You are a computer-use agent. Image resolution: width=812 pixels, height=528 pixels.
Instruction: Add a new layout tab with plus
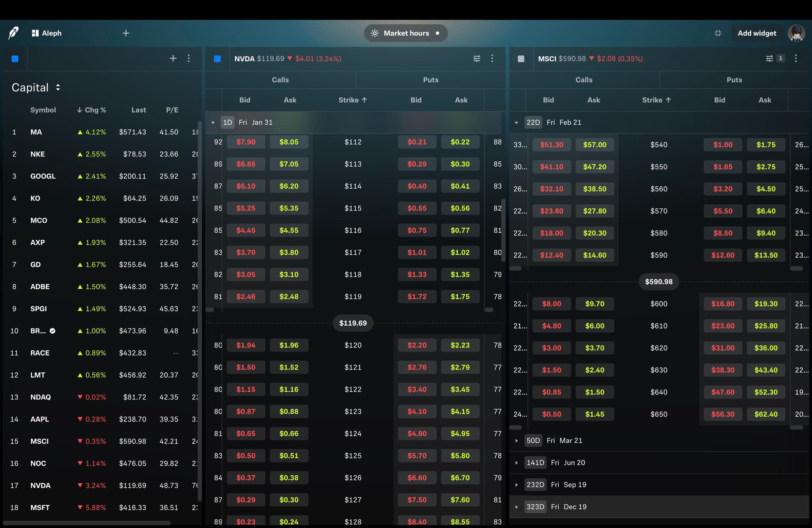pyautogui.click(x=126, y=33)
